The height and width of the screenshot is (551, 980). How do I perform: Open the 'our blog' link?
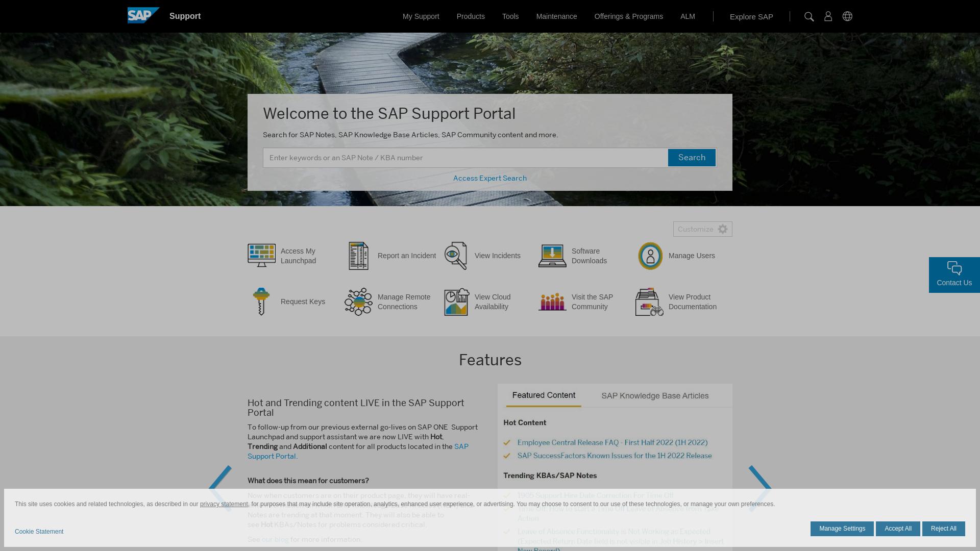tap(275, 539)
